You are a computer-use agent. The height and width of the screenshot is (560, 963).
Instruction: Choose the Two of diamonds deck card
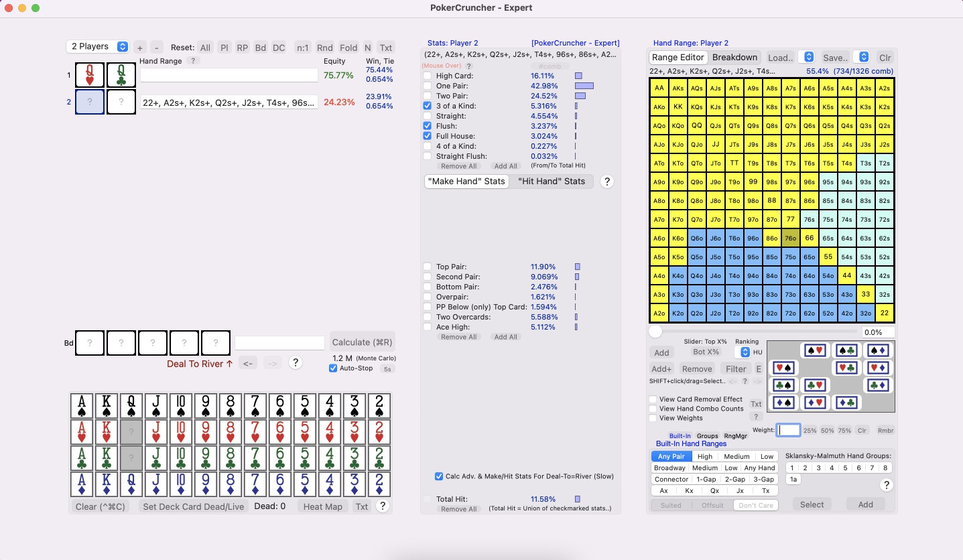click(x=379, y=485)
